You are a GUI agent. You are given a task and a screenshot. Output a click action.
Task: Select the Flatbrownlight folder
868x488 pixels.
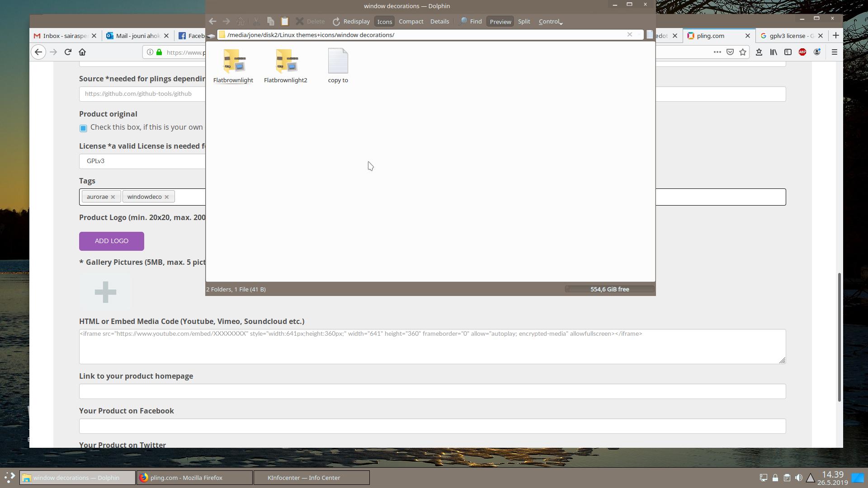tap(233, 66)
